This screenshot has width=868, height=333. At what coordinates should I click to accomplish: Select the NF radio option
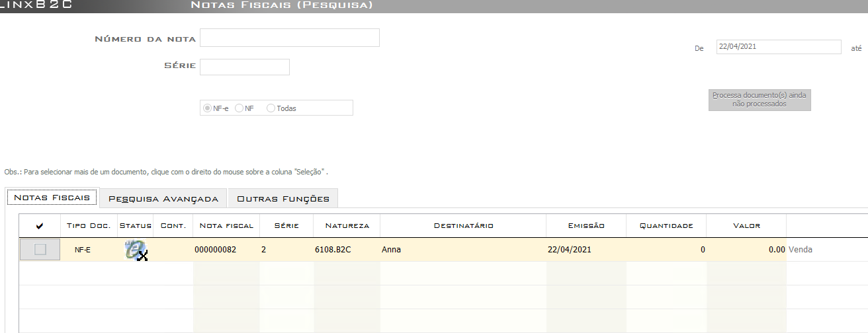(x=239, y=108)
